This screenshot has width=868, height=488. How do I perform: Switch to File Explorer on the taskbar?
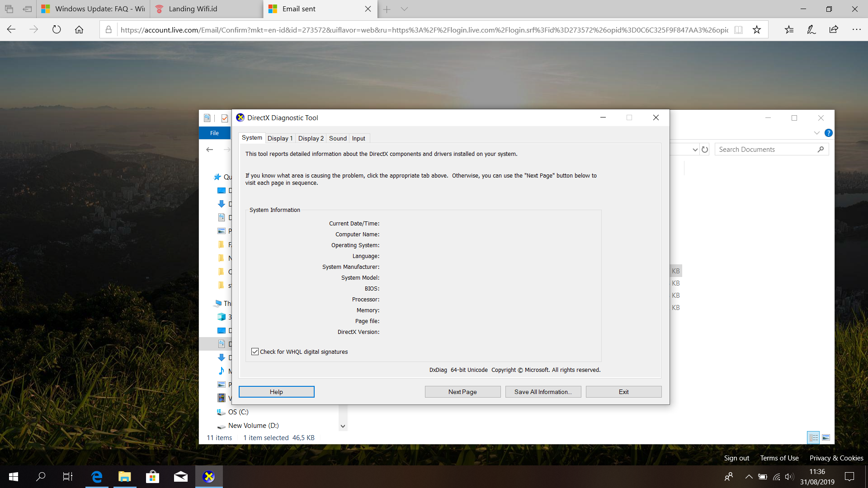click(125, 477)
